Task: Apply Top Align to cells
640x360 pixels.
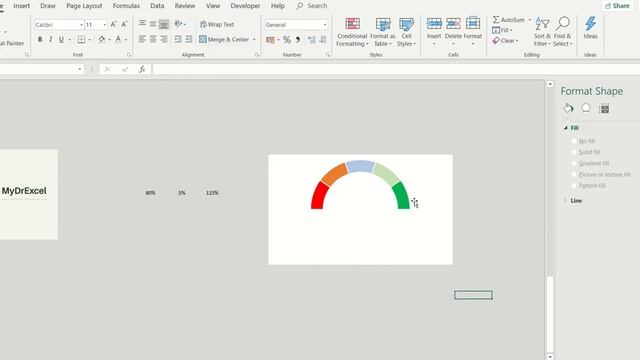Action: click(x=142, y=24)
